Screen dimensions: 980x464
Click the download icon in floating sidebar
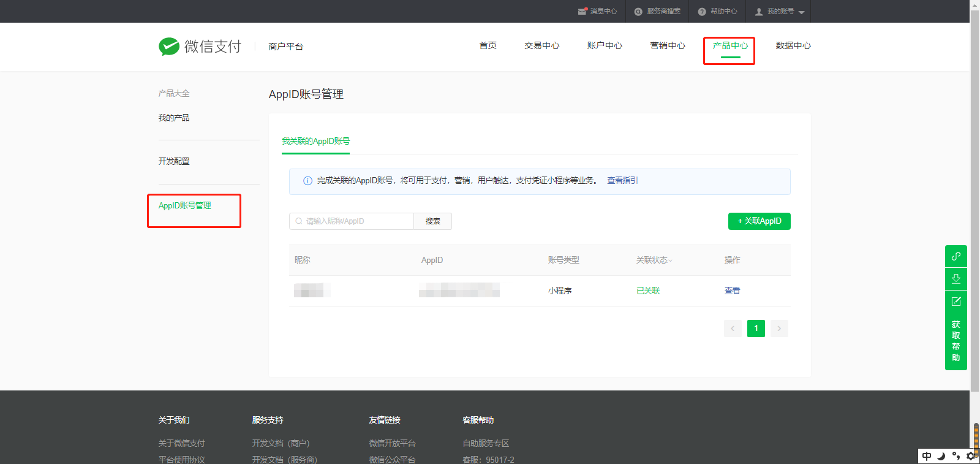(x=956, y=279)
